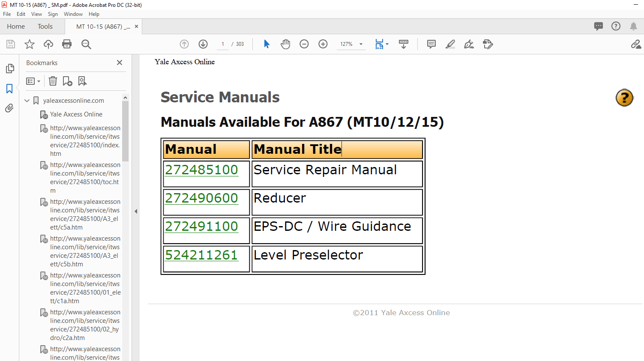Select the MT 10-15 (A867) document tab
The height and width of the screenshot is (361, 644).
point(103,27)
